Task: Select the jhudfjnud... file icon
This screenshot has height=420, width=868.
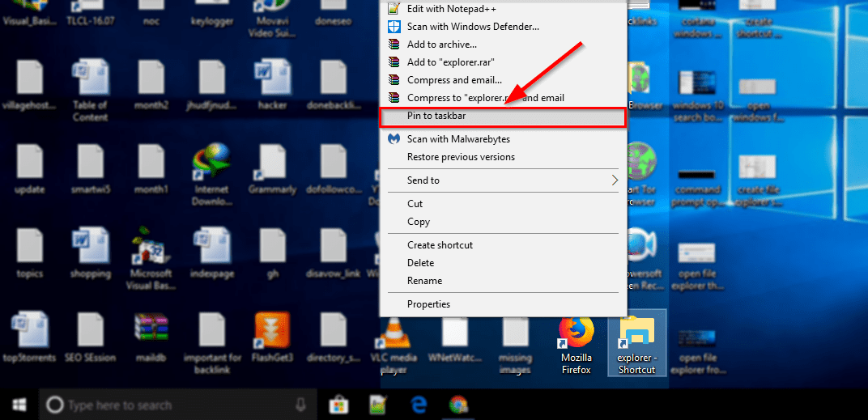Action: [211, 86]
